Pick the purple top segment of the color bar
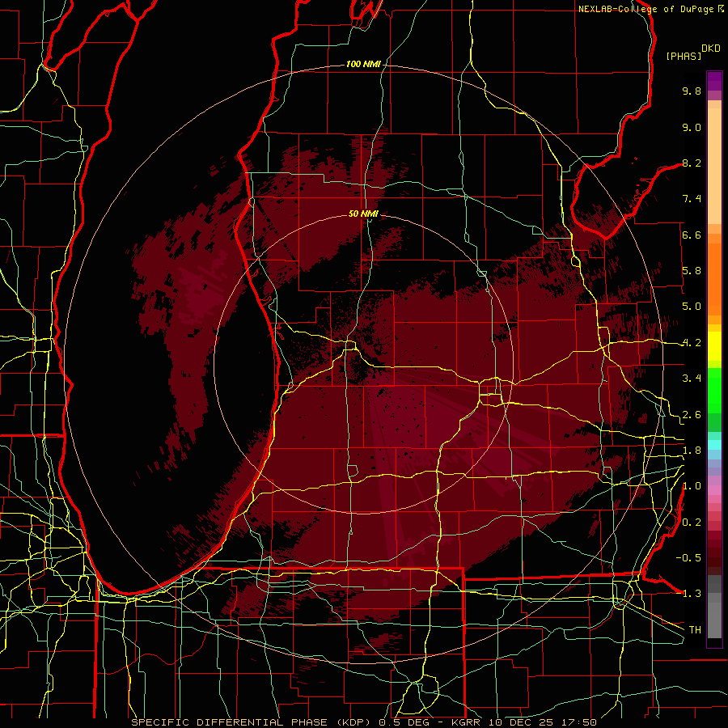This screenshot has width=728, height=728. (714, 81)
